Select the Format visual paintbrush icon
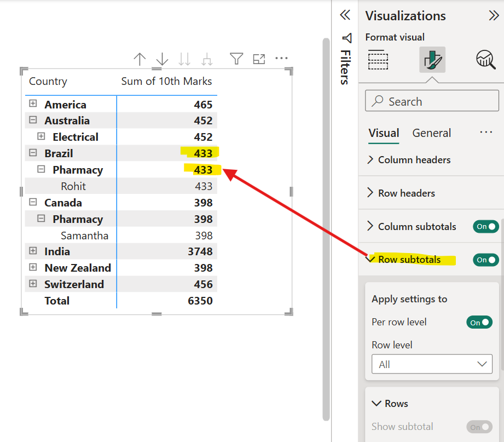The image size is (504, 442). click(x=432, y=60)
